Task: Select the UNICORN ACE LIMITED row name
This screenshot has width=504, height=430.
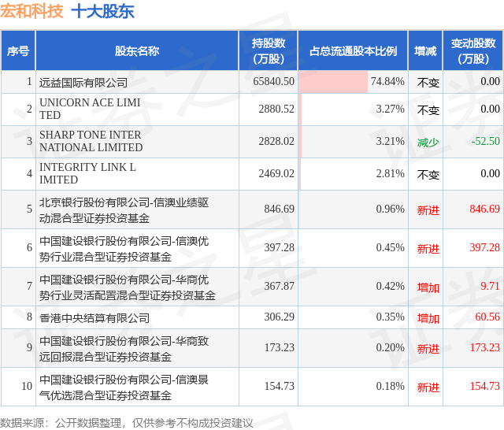Action: (x=90, y=109)
